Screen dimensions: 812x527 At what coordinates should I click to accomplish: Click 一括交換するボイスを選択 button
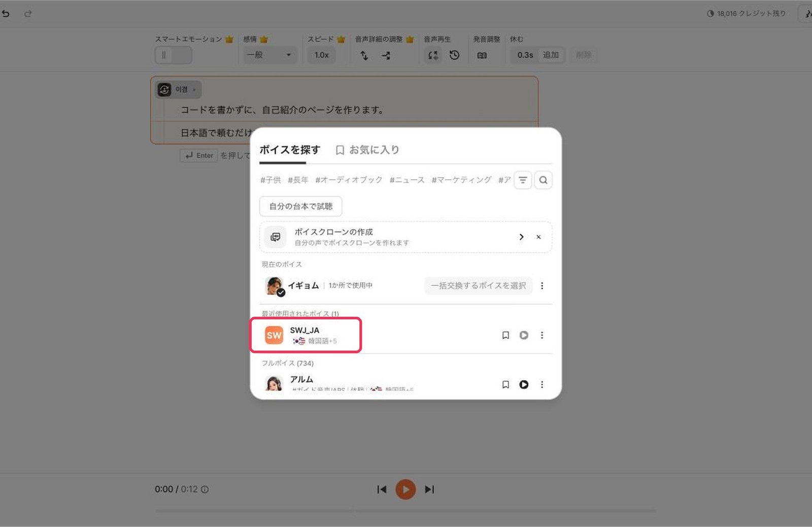(x=478, y=286)
